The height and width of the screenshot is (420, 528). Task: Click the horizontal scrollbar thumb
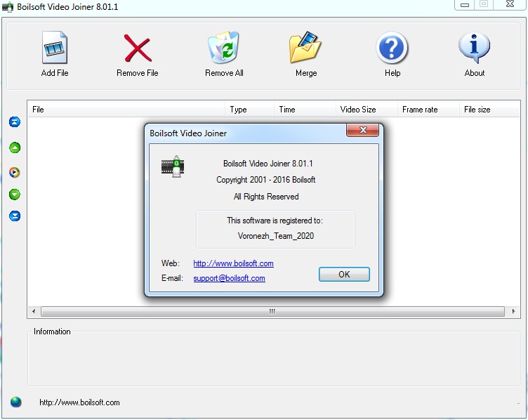click(272, 311)
